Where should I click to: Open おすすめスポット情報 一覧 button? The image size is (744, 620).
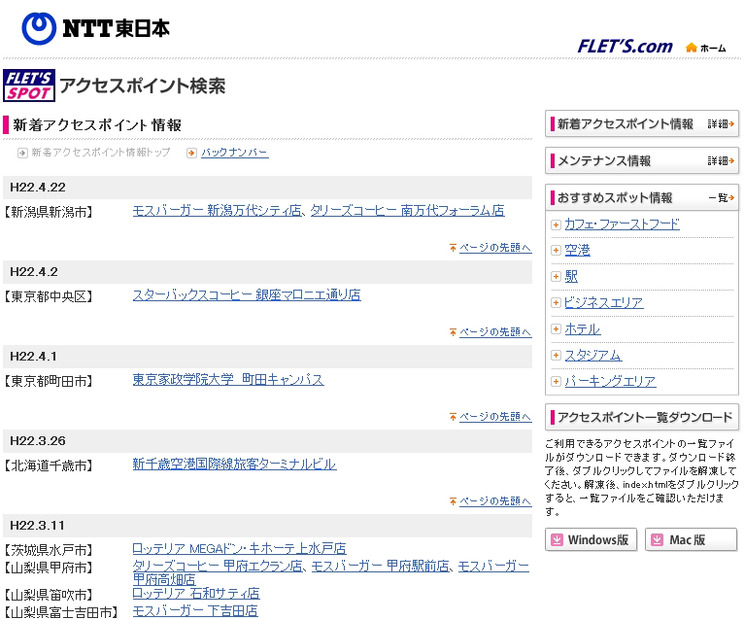pos(642,197)
